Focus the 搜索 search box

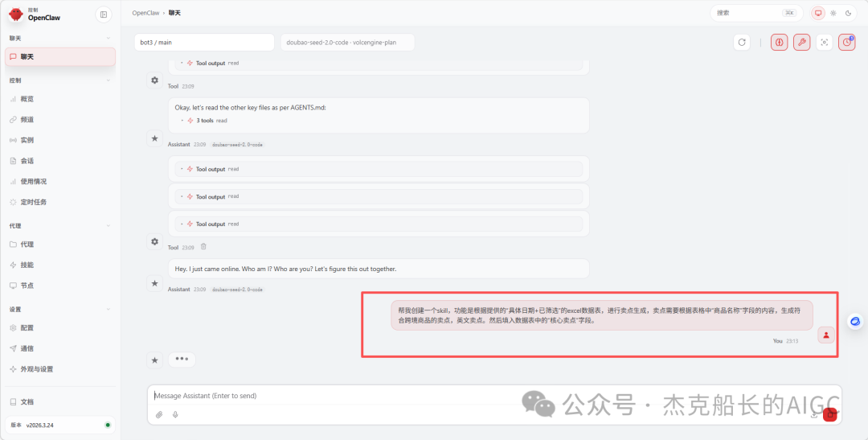[756, 13]
